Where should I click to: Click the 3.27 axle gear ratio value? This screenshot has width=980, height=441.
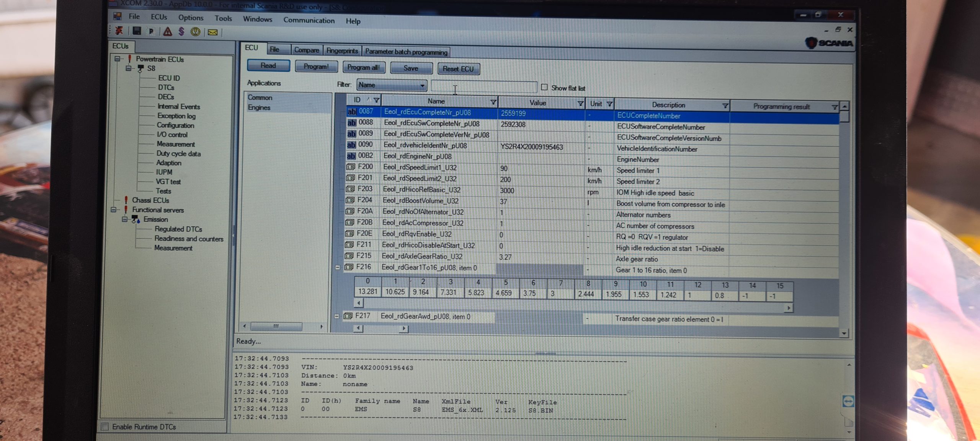pos(505,257)
